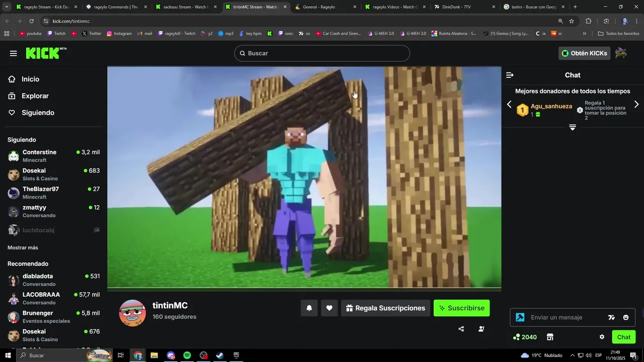Image resolution: width=644 pixels, height=362 pixels.
Task: Send message with green Chat button
Action: pyautogui.click(x=624, y=337)
